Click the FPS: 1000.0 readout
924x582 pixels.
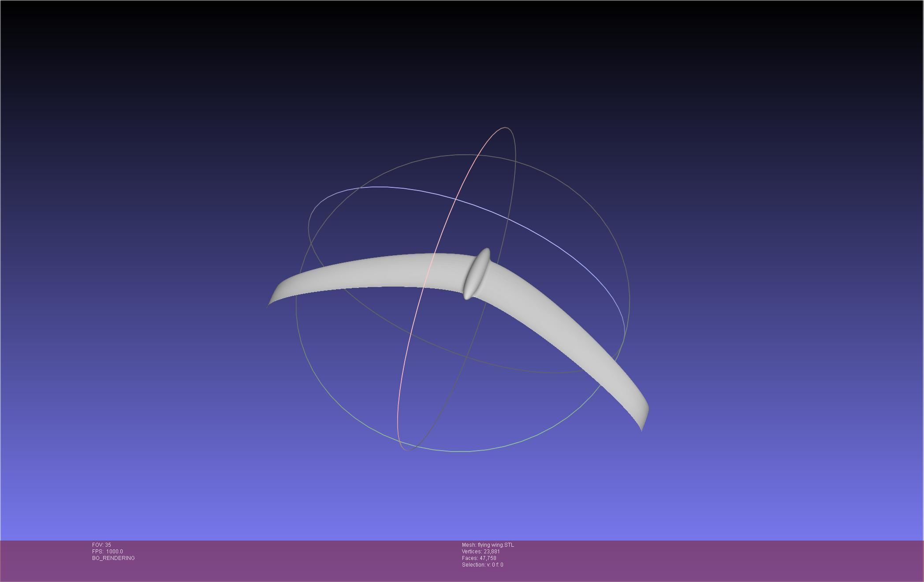point(108,552)
